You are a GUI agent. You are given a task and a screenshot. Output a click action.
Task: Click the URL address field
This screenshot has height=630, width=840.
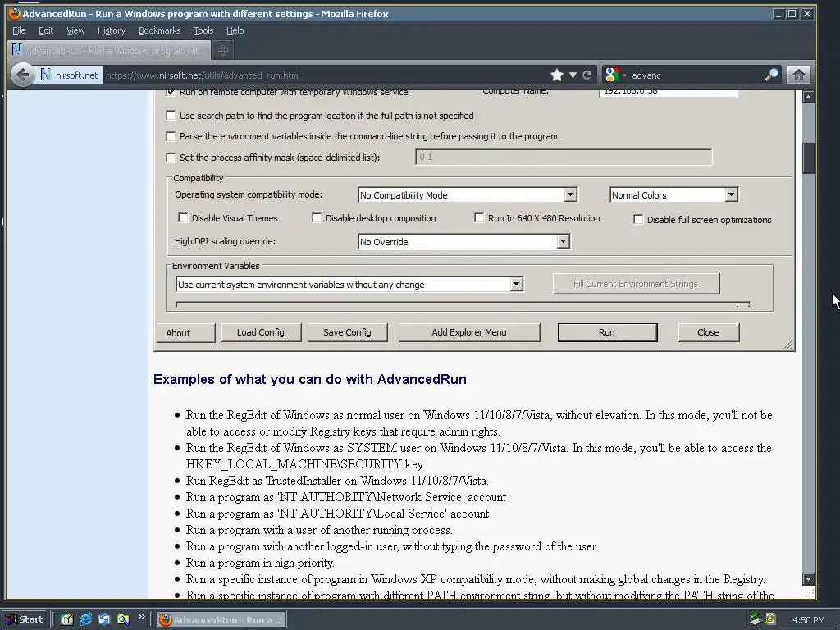coord(326,75)
